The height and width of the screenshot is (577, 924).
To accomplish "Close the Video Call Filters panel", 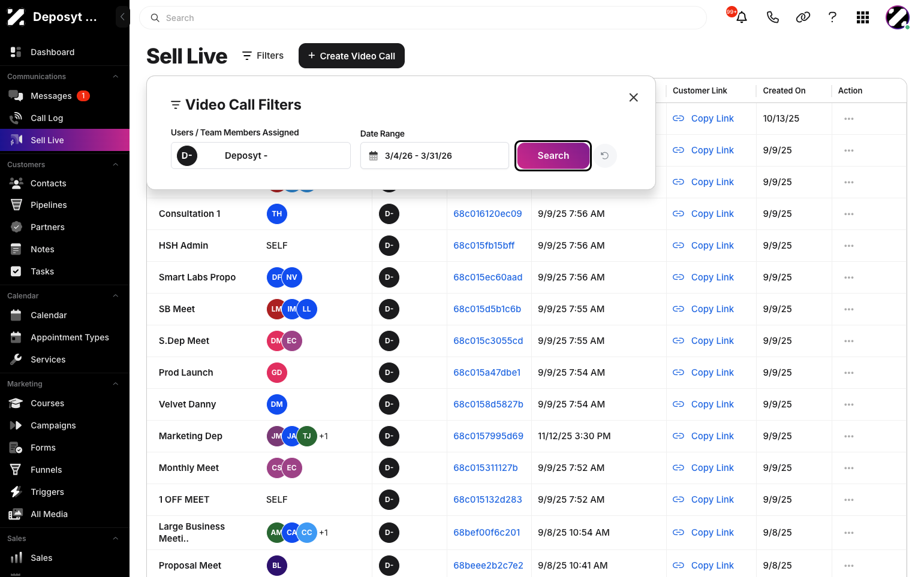I will [x=633, y=97].
